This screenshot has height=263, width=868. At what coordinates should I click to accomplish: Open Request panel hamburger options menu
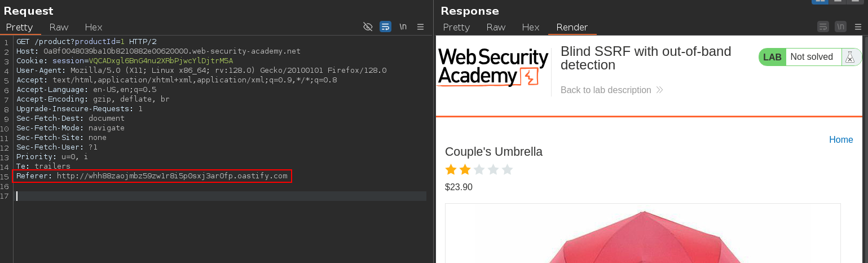[420, 27]
